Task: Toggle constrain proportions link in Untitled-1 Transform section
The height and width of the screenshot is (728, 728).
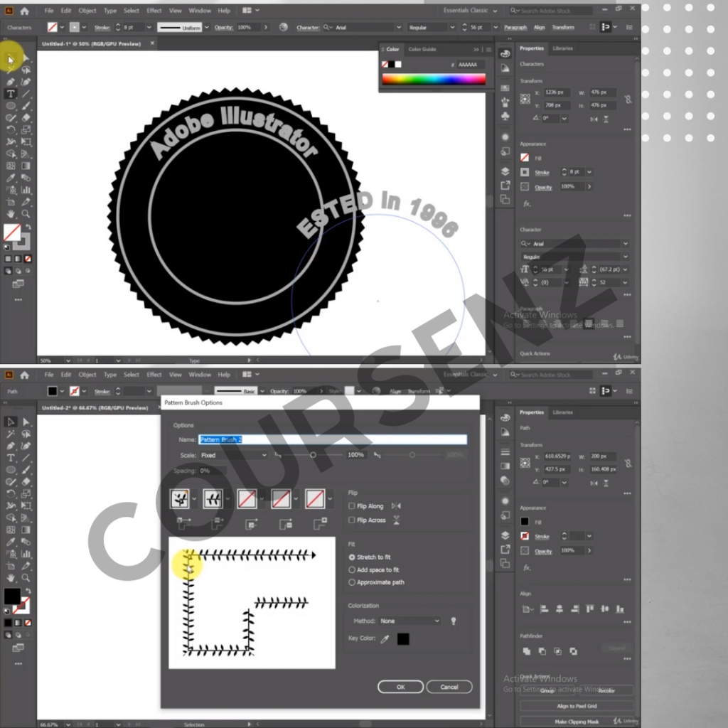Action: [628, 99]
